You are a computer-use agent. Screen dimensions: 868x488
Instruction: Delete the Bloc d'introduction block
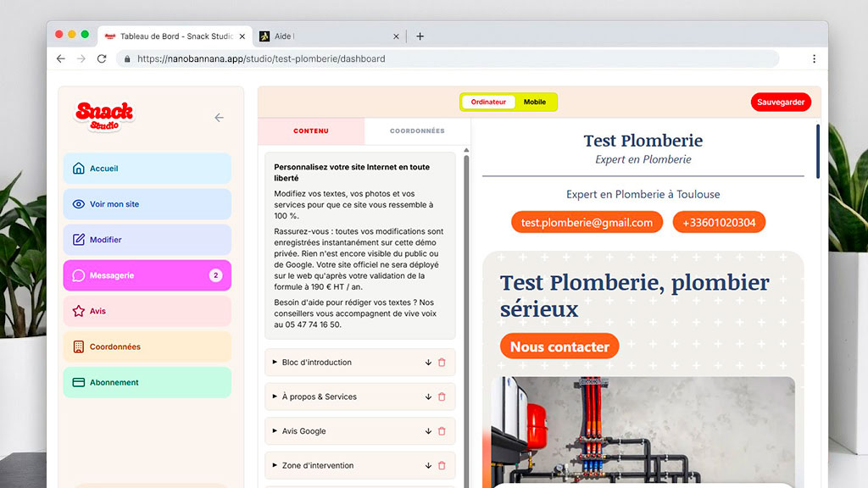coord(442,363)
